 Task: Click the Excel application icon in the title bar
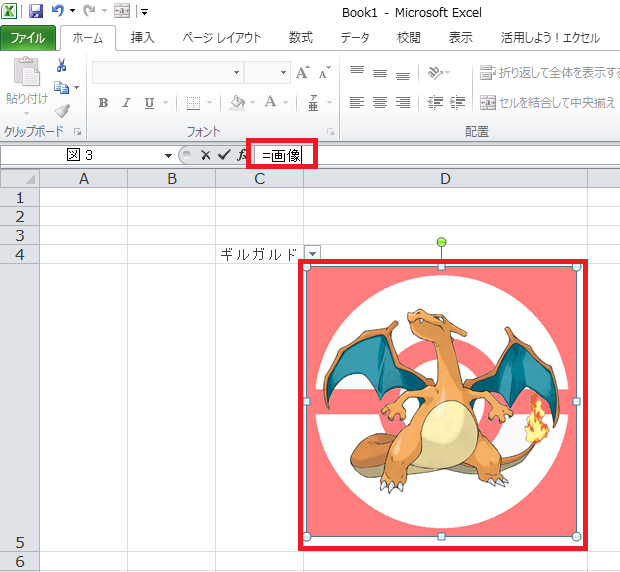tap(9, 11)
